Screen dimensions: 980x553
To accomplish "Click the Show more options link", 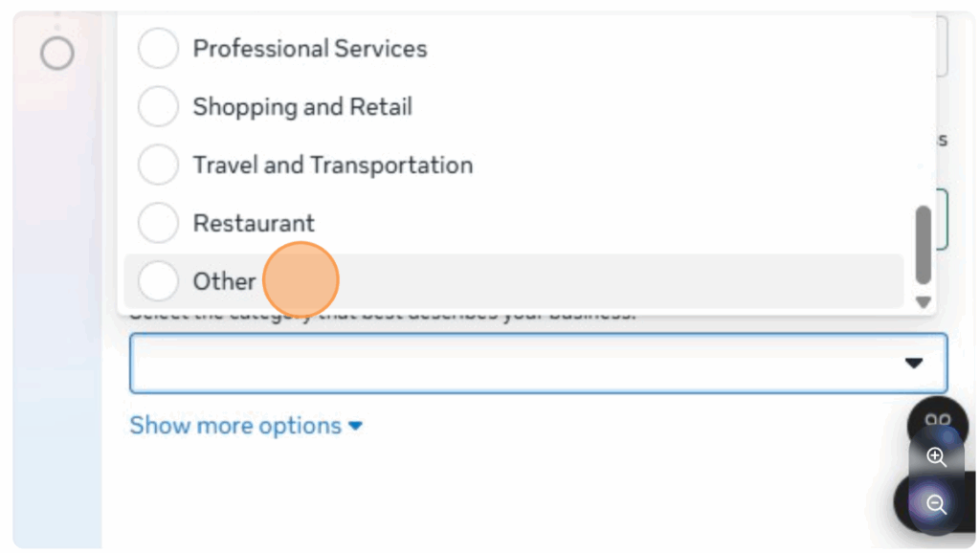I will 235,426.
